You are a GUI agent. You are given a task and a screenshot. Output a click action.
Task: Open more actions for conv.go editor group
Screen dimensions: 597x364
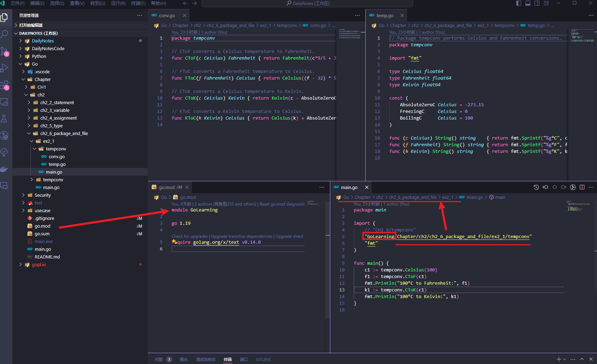point(357,15)
